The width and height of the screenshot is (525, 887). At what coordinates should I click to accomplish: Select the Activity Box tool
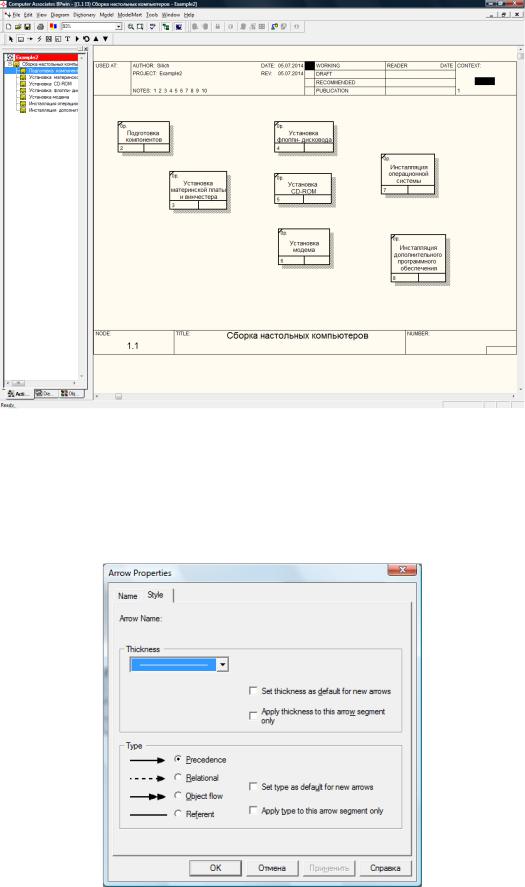(x=20, y=39)
